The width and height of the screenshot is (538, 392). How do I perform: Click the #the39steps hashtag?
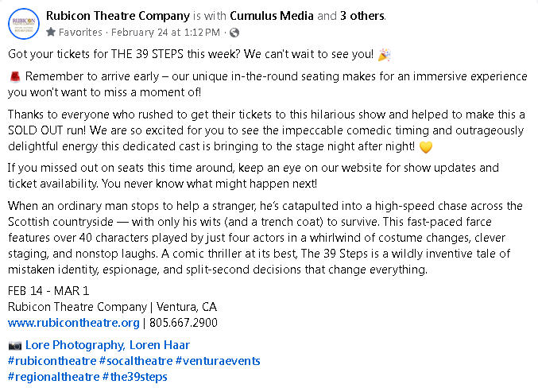click(x=135, y=377)
